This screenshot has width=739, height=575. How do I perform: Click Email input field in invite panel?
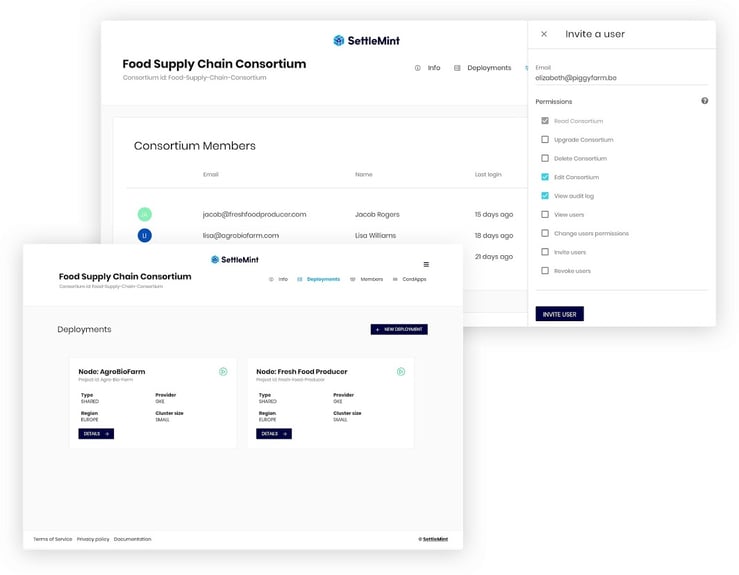621,78
